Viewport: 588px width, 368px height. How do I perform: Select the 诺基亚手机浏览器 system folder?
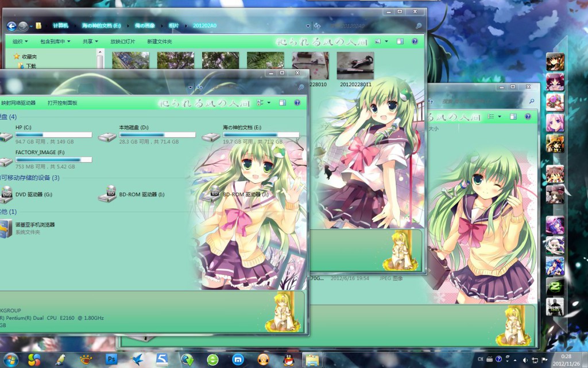pyautogui.click(x=28, y=228)
